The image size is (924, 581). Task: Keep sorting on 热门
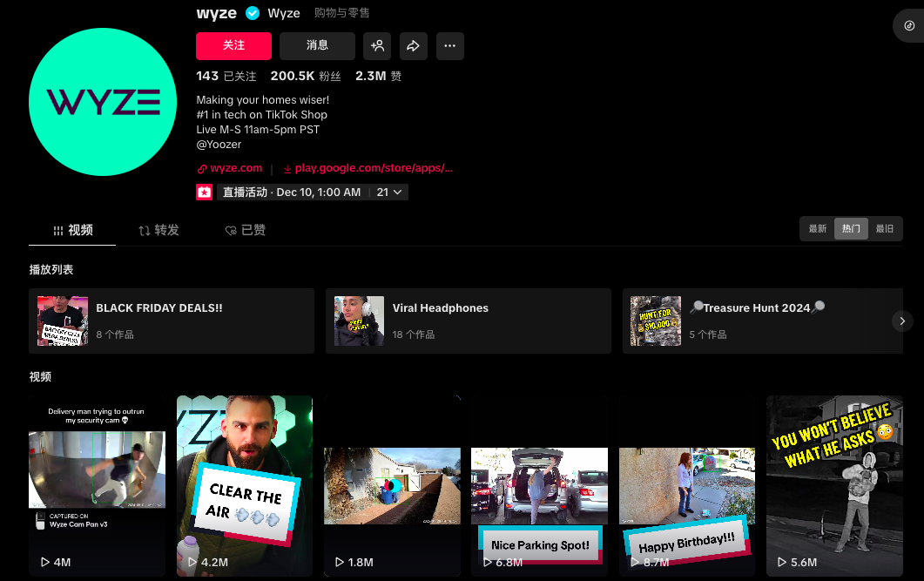point(850,228)
